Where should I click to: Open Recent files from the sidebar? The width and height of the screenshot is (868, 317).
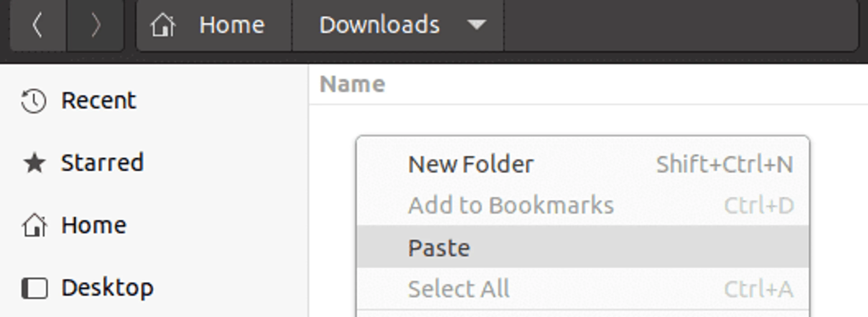point(98,101)
